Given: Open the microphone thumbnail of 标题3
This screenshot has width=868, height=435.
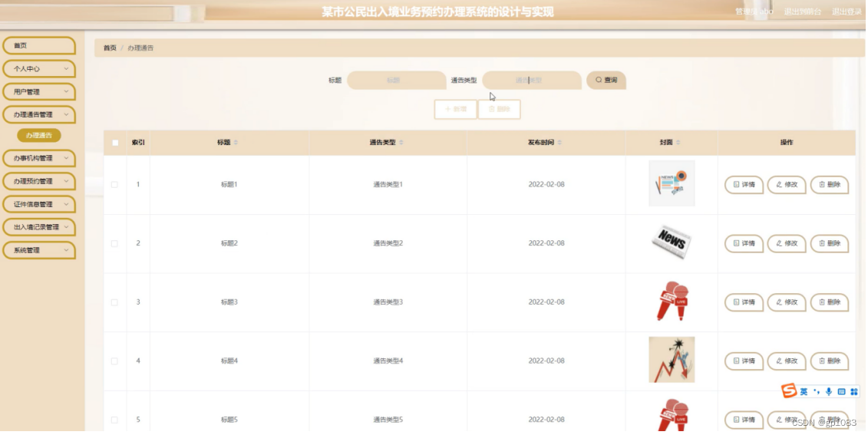Looking at the screenshot, I should click(672, 301).
